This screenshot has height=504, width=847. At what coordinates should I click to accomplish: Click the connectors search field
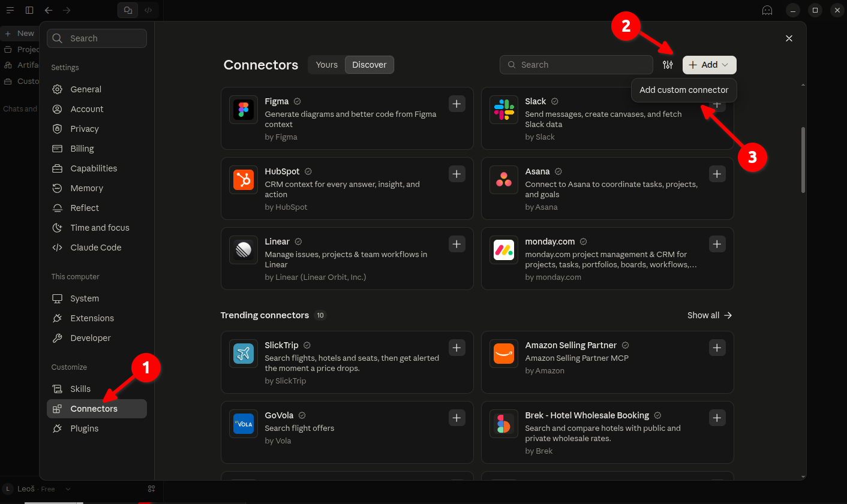[x=576, y=65]
